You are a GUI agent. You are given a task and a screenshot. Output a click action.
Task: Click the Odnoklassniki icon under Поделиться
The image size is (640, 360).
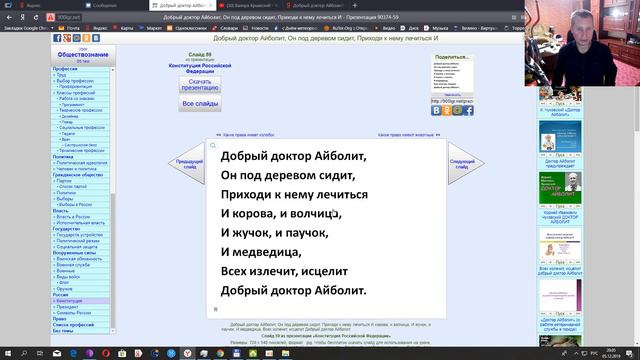tap(447, 111)
